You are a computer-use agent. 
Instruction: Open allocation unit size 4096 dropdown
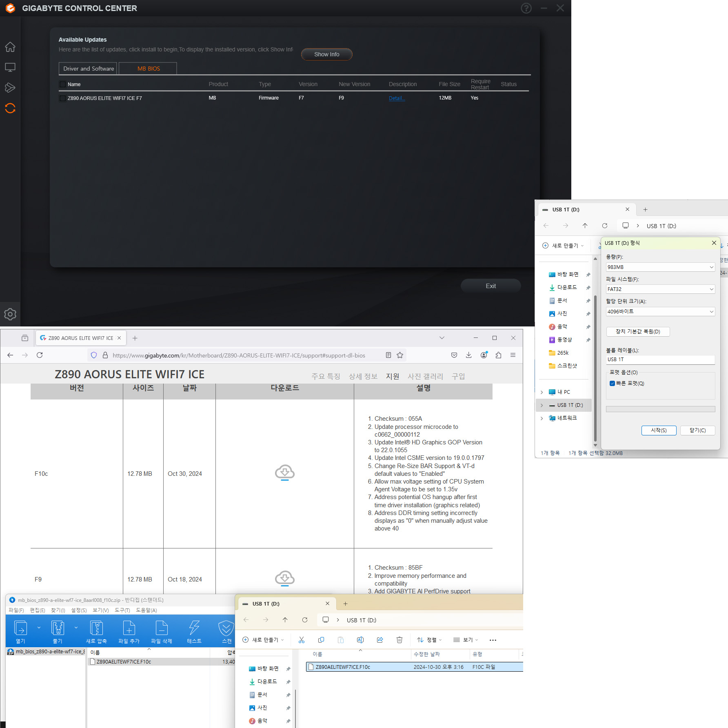pos(660,312)
